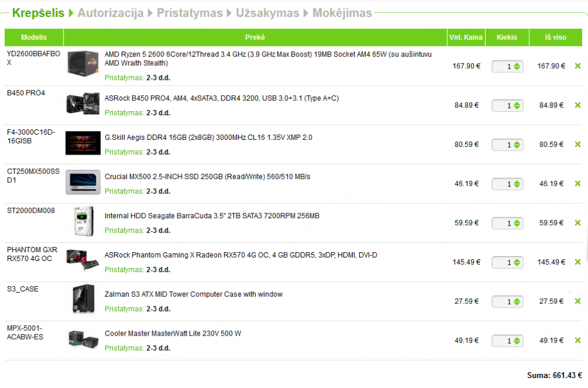Remove Seagate BarraCuda HDD from cart

click(577, 223)
